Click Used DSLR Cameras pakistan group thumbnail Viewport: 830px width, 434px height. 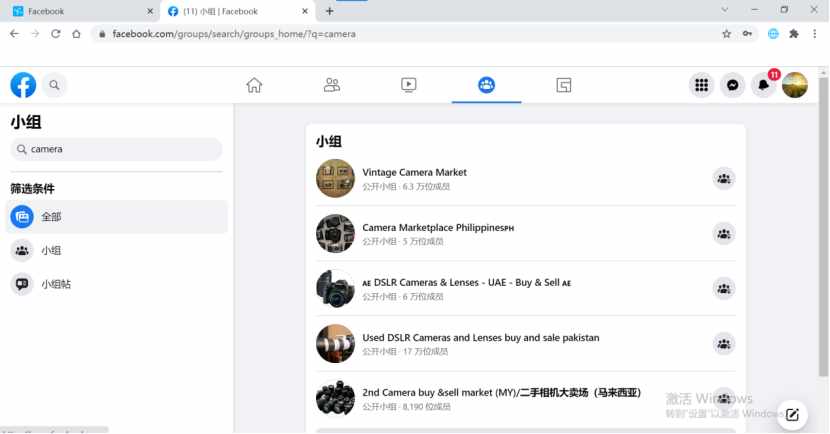tap(335, 343)
